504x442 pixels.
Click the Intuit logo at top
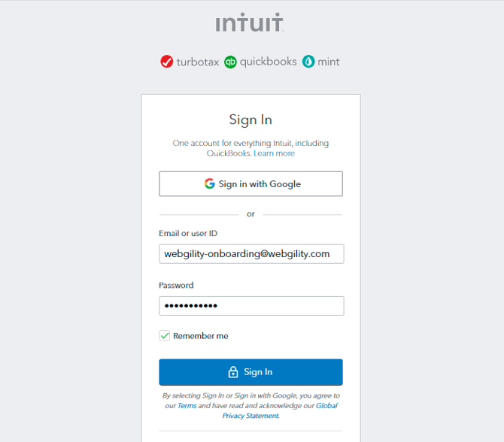[250, 23]
